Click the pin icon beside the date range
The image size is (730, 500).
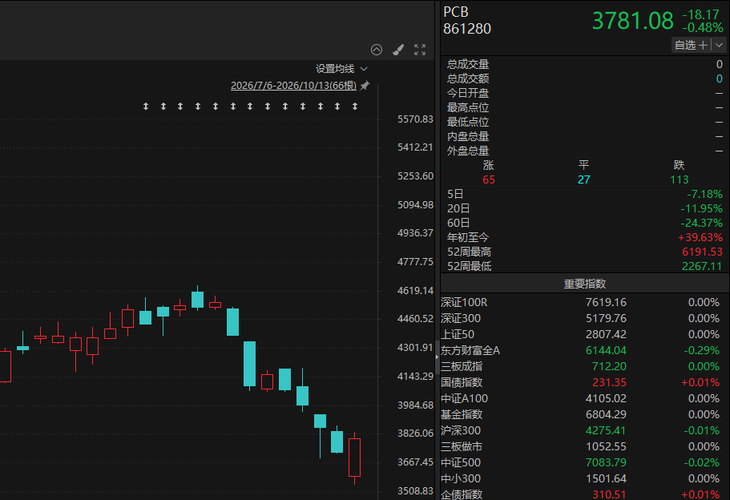click(365, 86)
